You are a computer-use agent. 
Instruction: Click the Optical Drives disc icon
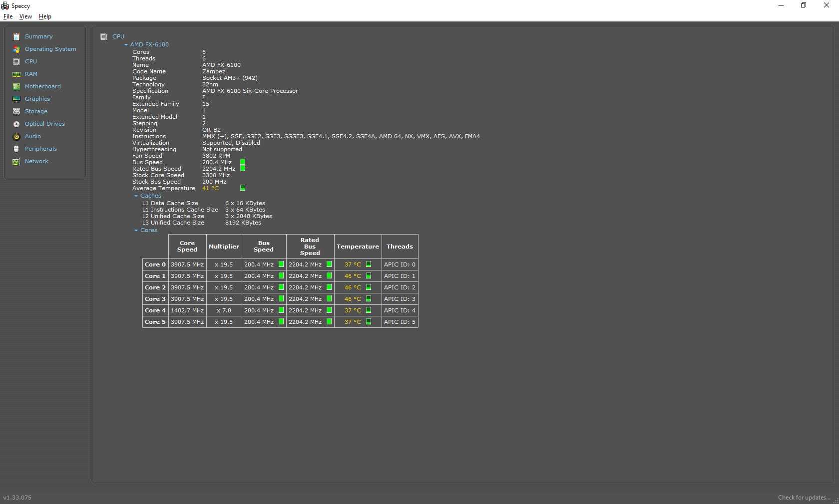tap(16, 124)
